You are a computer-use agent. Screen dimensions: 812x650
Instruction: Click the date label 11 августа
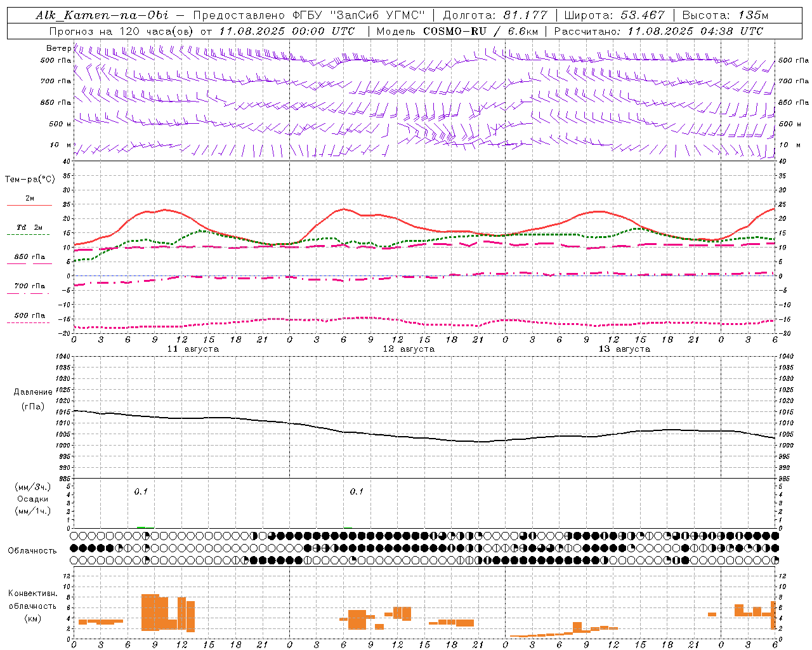(x=193, y=349)
